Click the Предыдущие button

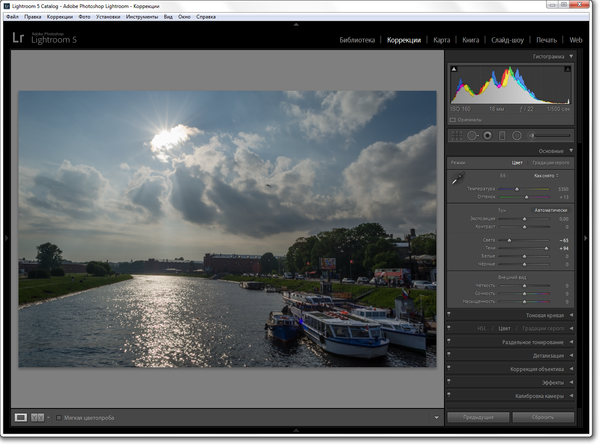478,417
